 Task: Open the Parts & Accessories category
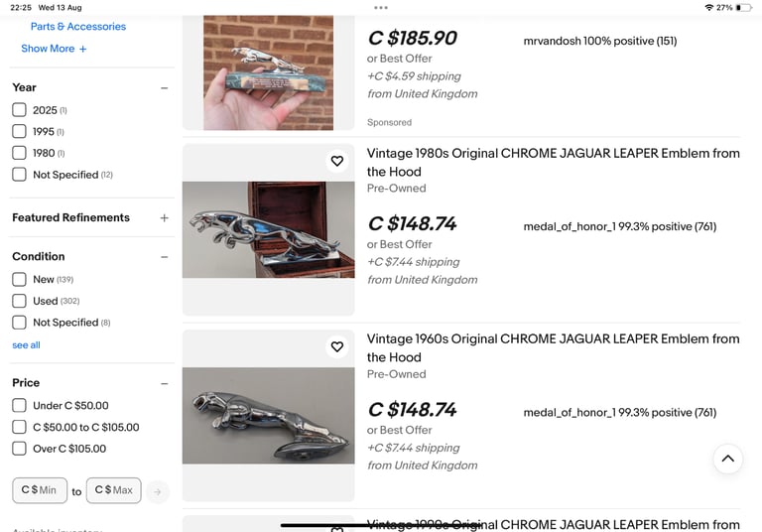coord(78,26)
